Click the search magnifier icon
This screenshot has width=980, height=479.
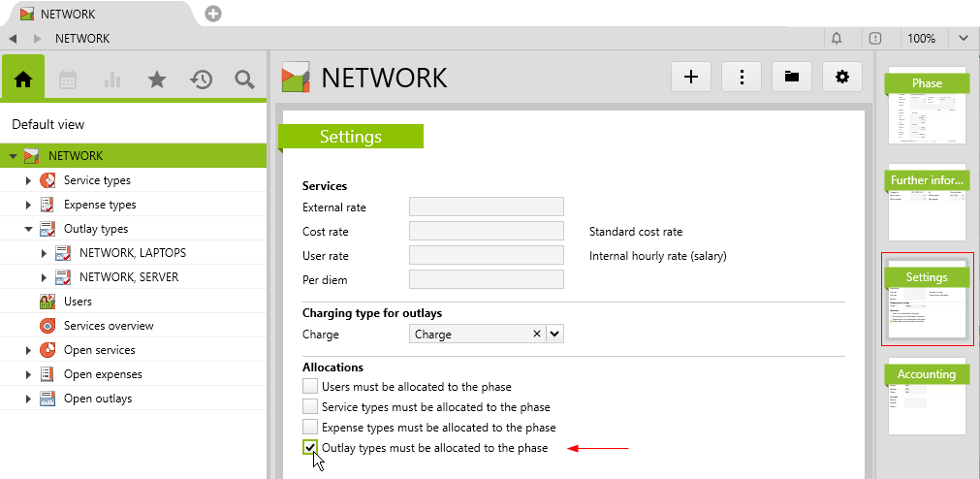pos(244,80)
